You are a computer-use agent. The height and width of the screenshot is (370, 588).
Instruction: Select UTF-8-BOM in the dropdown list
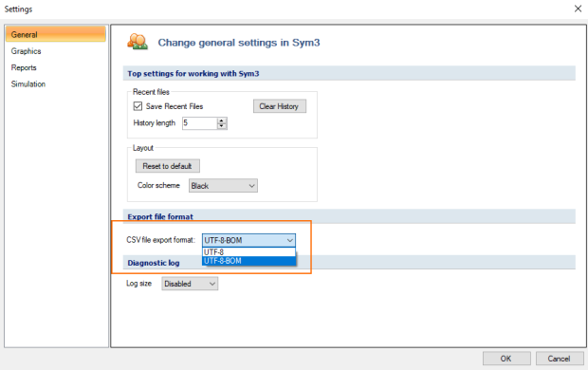click(248, 261)
